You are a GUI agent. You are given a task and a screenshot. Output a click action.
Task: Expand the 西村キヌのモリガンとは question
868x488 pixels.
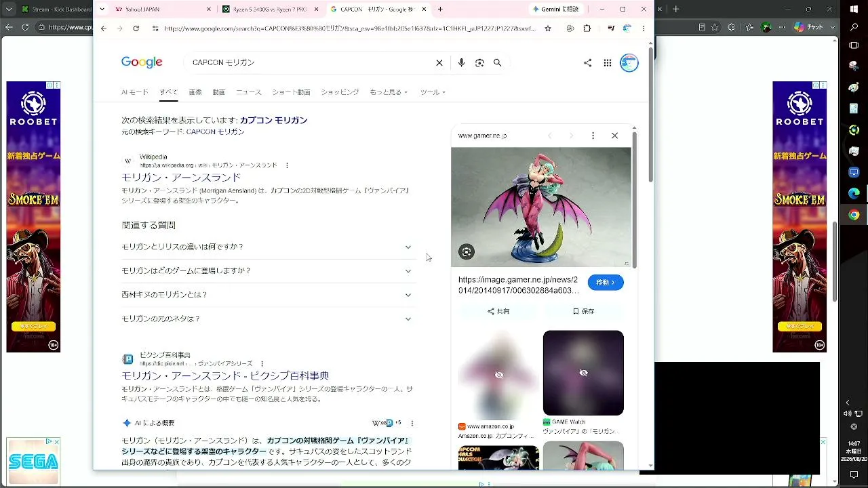pyautogui.click(x=267, y=295)
